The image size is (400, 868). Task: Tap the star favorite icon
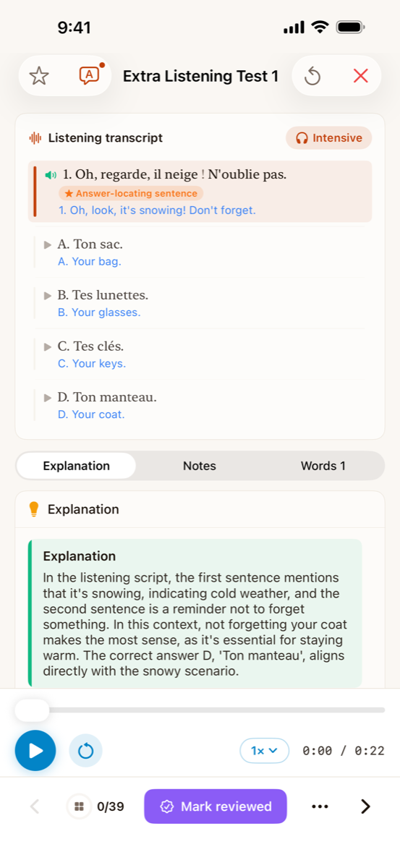tap(39, 75)
